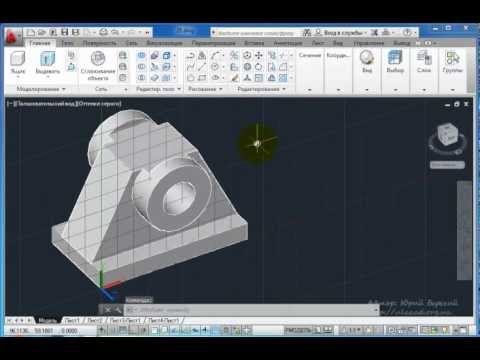Open the Sign In (Вход в службы) button
Image resolution: width=480 pixels, height=360 pixels.
(341, 33)
